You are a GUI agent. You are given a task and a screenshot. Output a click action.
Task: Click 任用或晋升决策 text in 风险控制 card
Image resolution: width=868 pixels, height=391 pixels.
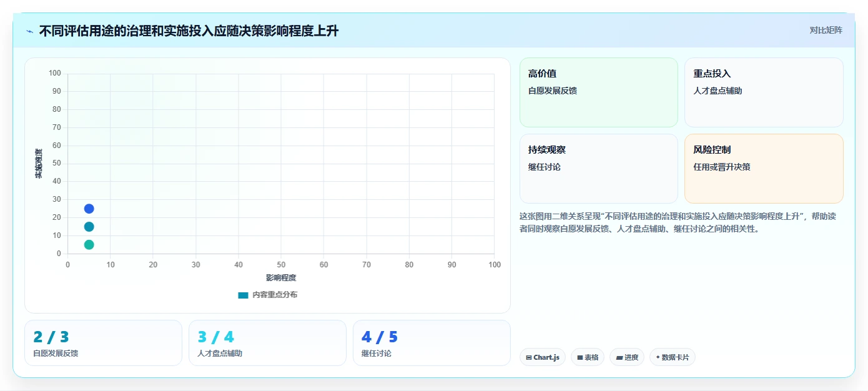point(721,167)
